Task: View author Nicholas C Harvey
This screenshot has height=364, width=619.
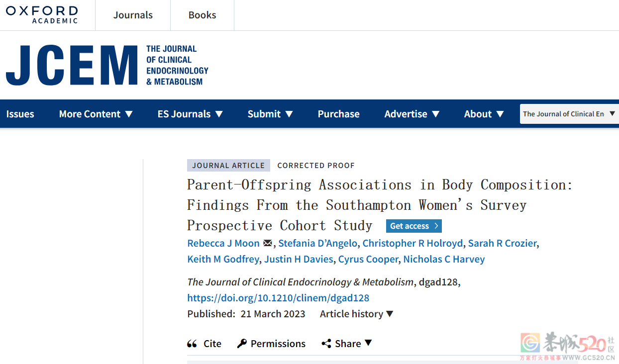Action: [444, 259]
